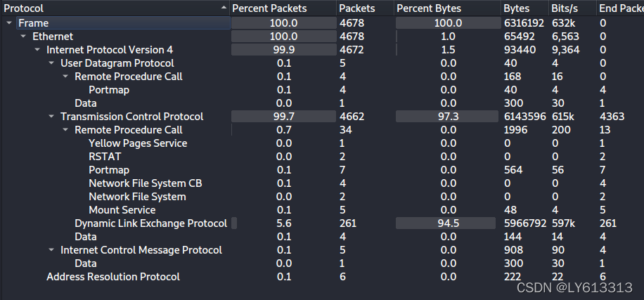Click the 615k bits/s value
The height and width of the screenshot is (300, 644).
tap(562, 117)
